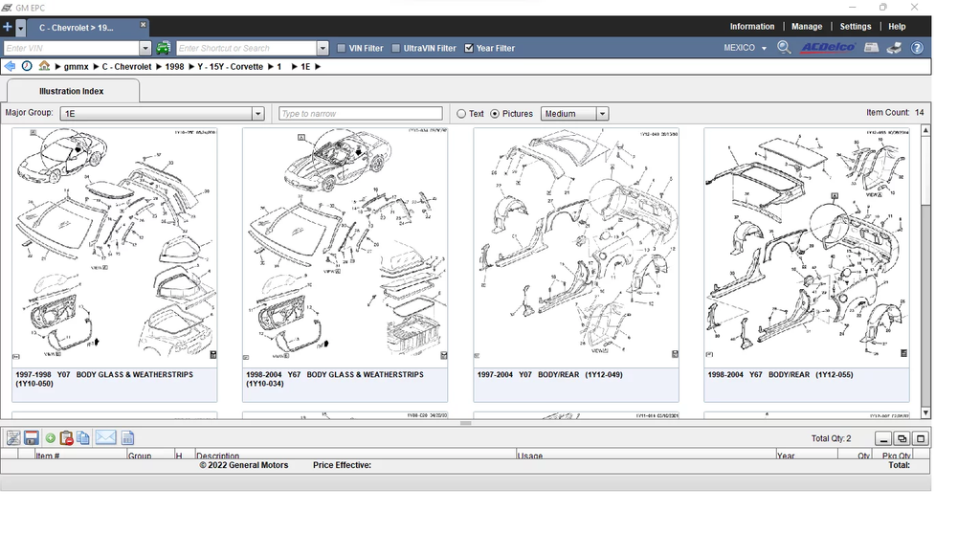Open the Information menu

[751, 27]
